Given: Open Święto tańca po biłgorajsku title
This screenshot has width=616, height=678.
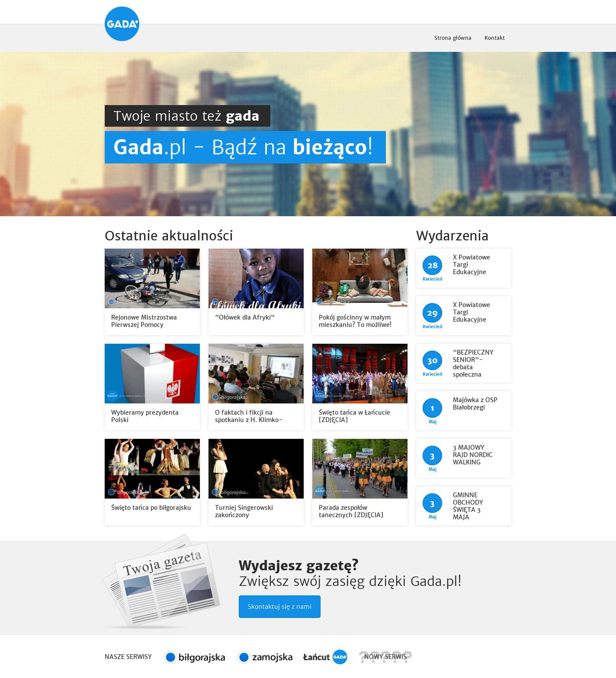Looking at the screenshot, I should click(x=151, y=508).
